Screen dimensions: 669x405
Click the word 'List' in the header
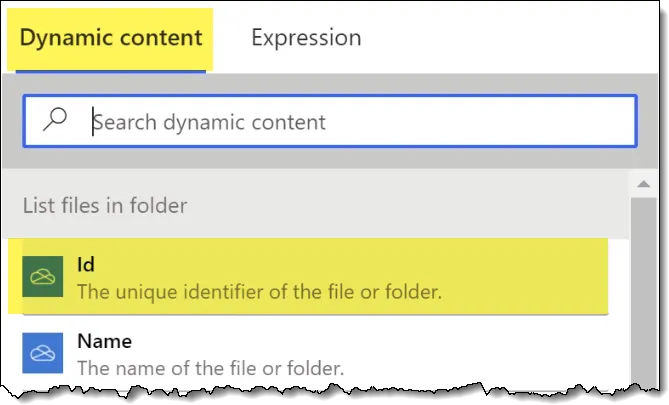(x=38, y=206)
